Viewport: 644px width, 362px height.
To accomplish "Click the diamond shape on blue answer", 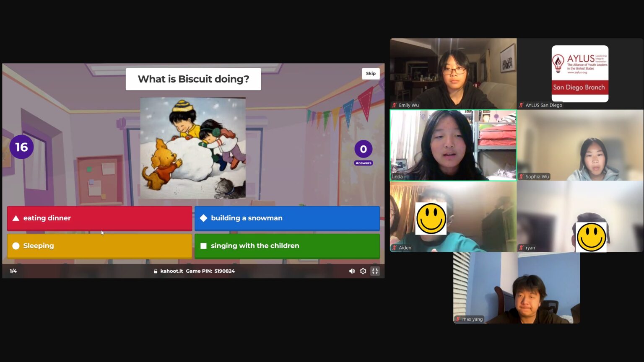I will coord(203,218).
